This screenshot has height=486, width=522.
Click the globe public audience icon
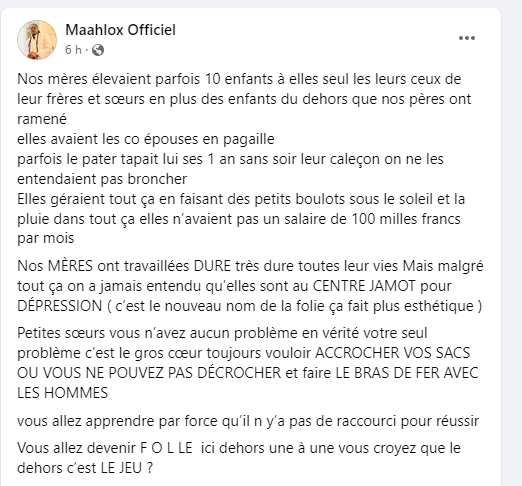point(98,50)
